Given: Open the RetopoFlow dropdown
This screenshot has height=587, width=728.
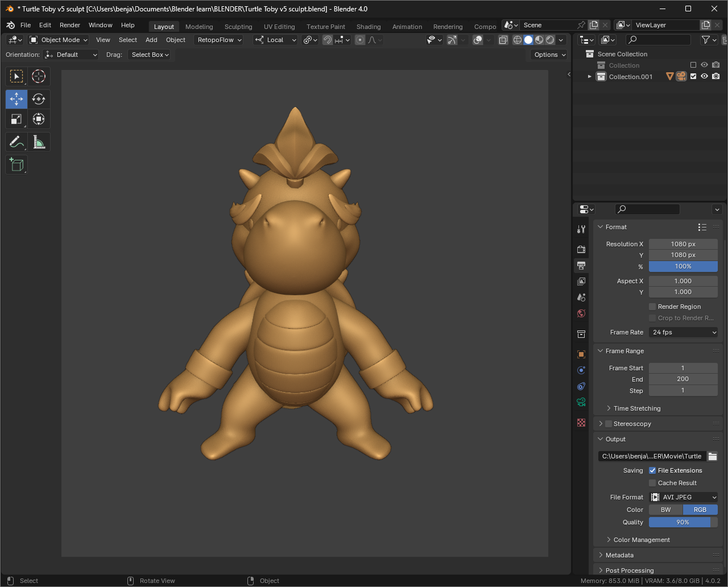Looking at the screenshot, I should coord(218,40).
